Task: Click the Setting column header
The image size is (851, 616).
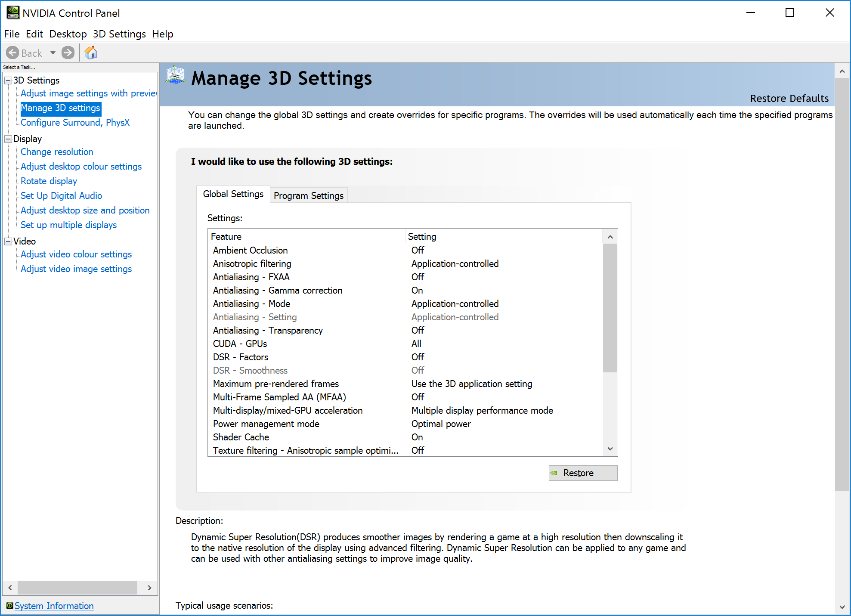Action: tap(504, 237)
